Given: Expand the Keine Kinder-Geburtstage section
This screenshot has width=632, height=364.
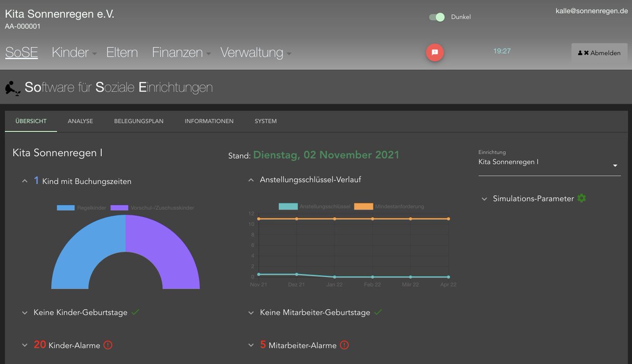Looking at the screenshot, I should click(25, 312).
